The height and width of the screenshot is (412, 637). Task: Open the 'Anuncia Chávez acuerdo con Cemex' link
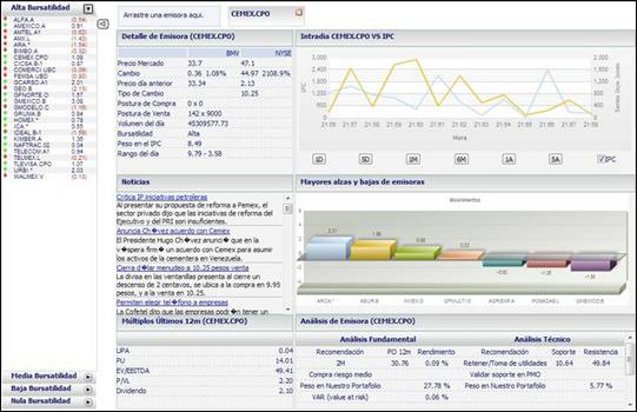click(173, 231)
